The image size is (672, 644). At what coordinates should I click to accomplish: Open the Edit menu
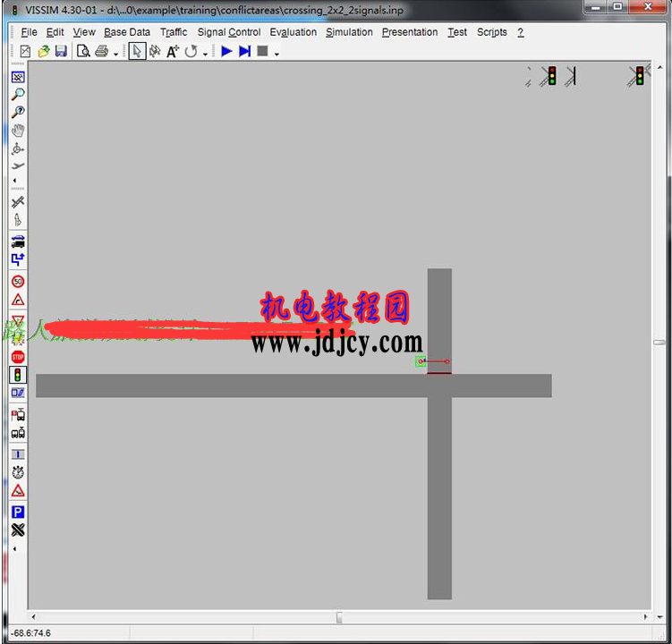tap(55, 32)
